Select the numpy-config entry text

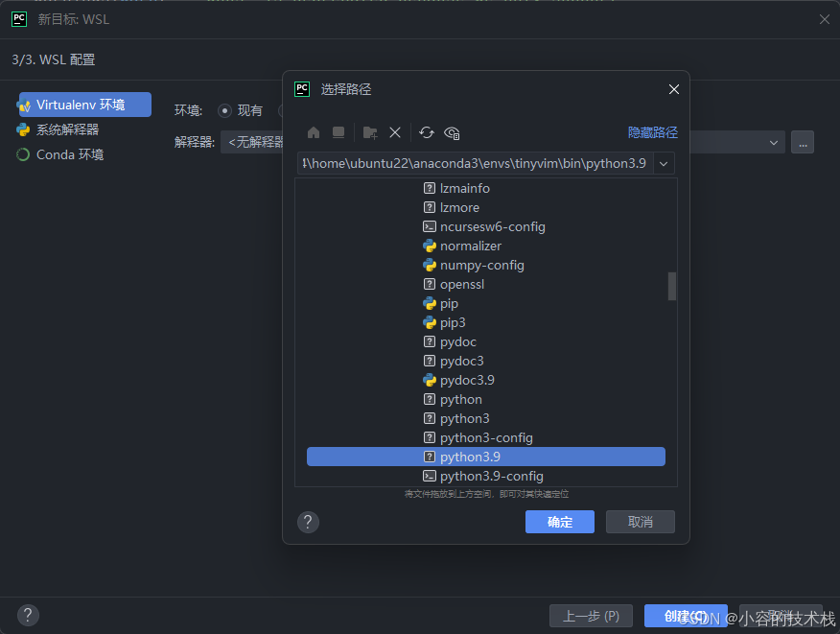(482, 266)
